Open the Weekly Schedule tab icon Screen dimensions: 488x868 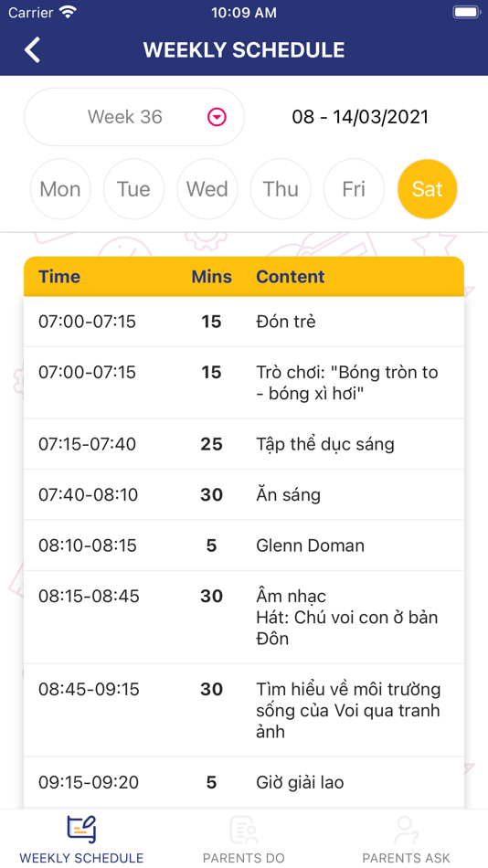click(x=81, y=830)
